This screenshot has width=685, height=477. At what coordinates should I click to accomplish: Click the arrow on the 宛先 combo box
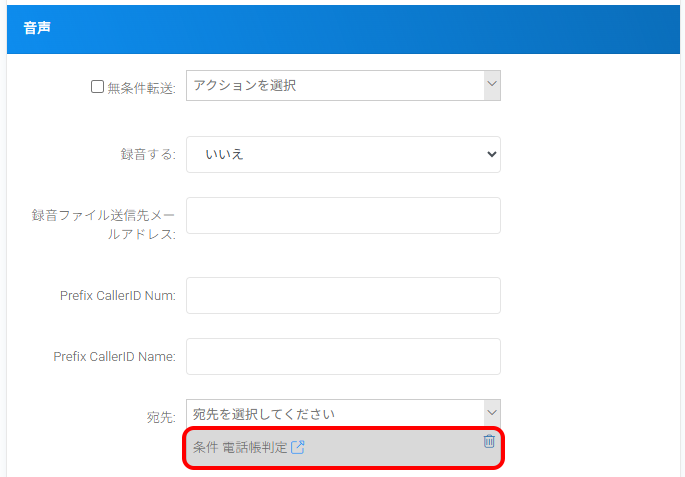491,413
